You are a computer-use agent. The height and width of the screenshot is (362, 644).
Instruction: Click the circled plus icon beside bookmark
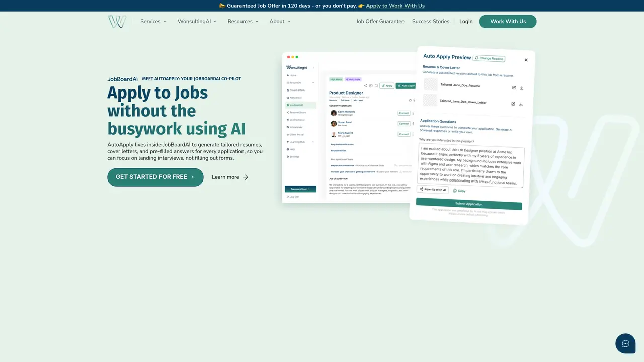371,86
